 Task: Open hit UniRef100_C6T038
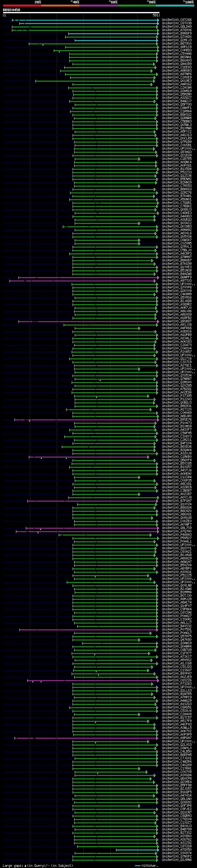point(176,23)
